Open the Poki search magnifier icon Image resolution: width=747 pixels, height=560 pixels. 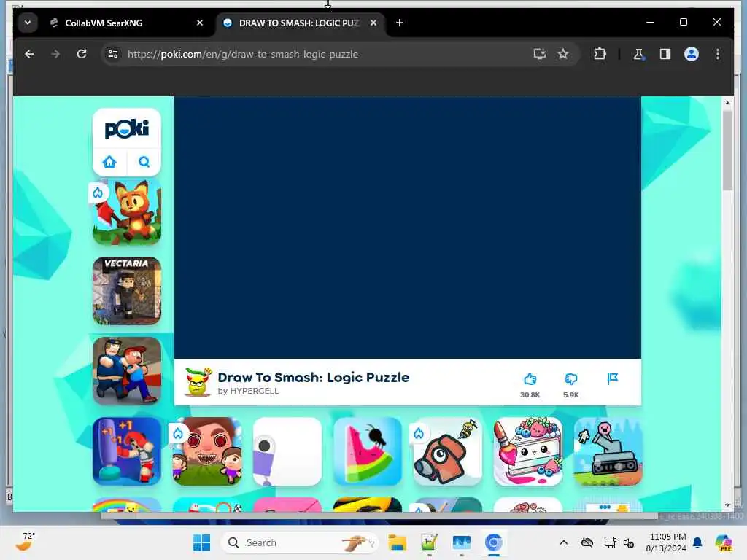144,162
